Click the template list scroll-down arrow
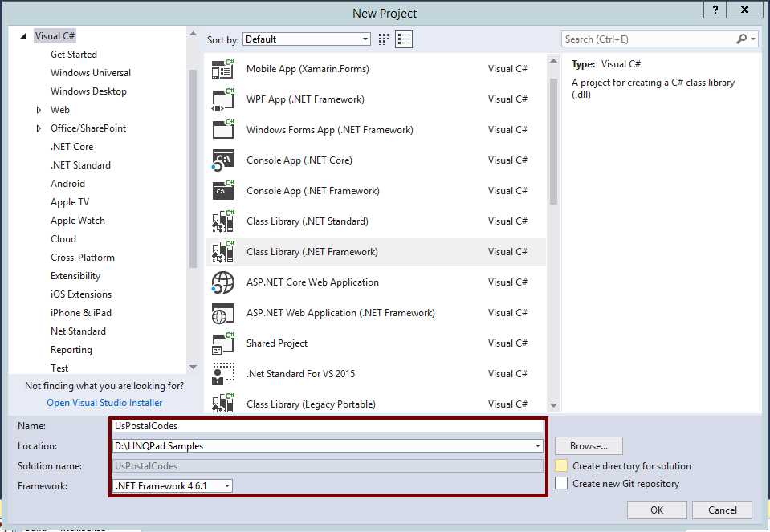The width and height of the screenshot is (770, 532). [553, 405]
